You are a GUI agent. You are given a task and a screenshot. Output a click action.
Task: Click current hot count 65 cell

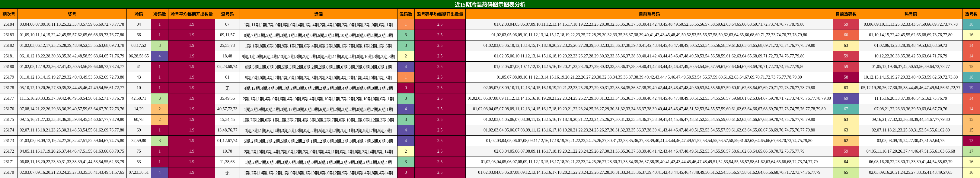(x=846, y=173)
